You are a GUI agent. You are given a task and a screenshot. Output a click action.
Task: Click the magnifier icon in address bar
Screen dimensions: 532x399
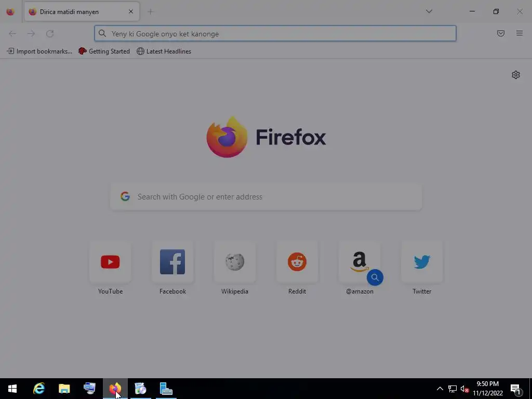pos(102,33)
